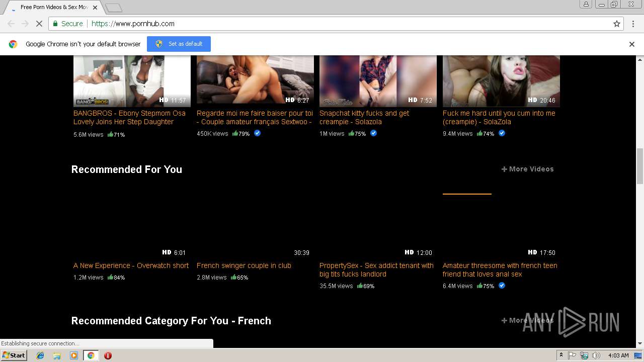This screenshot has width=644, height=362.
Task: Click the 4:03 AM system clock
Action: [618, 355]
